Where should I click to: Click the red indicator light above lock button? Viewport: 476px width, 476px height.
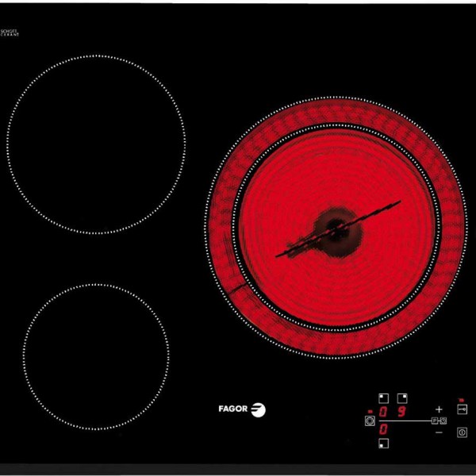point(461,398)
